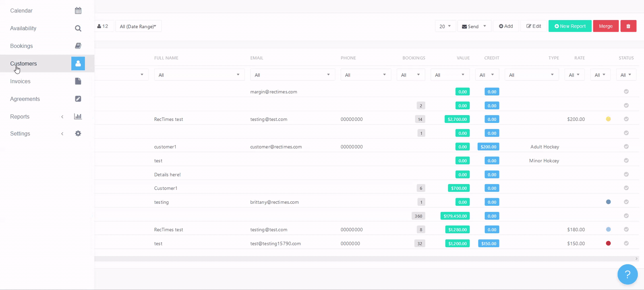Screen dimensions: 644x290
Task: Click the Settings gear icon
Action: (78, 134)
